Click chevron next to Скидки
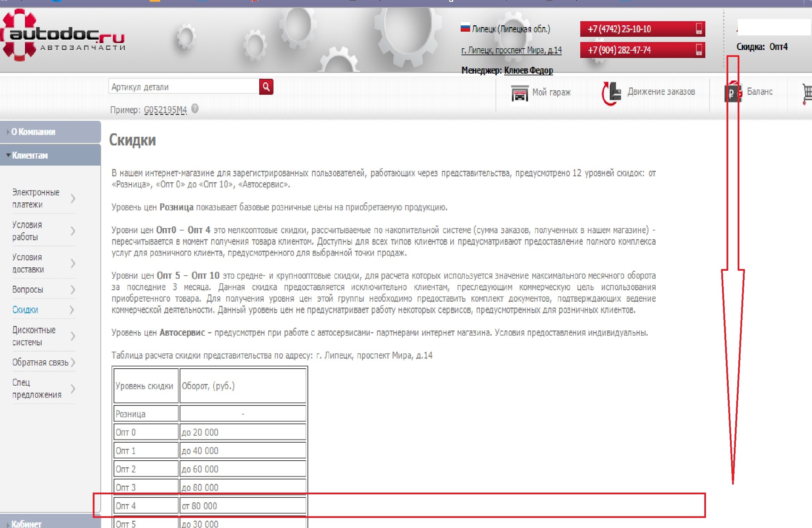Image resolution: width=812 pixels, height=528 pixels. point(72,310)
